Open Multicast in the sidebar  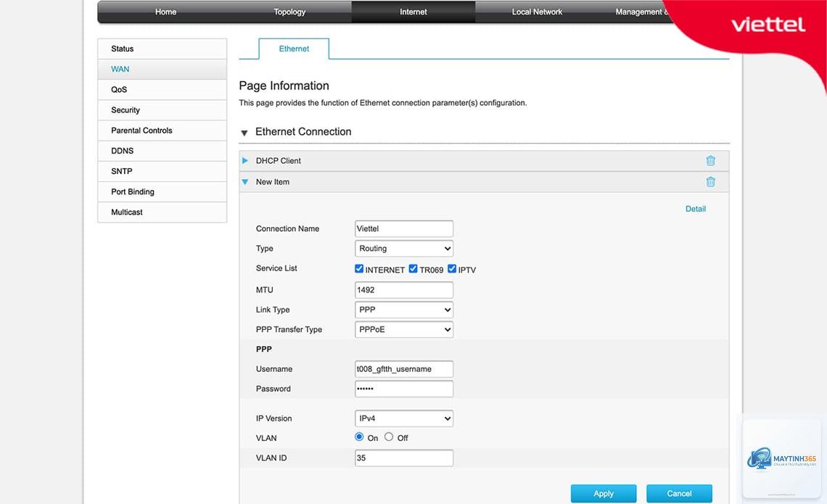[162, 212]
